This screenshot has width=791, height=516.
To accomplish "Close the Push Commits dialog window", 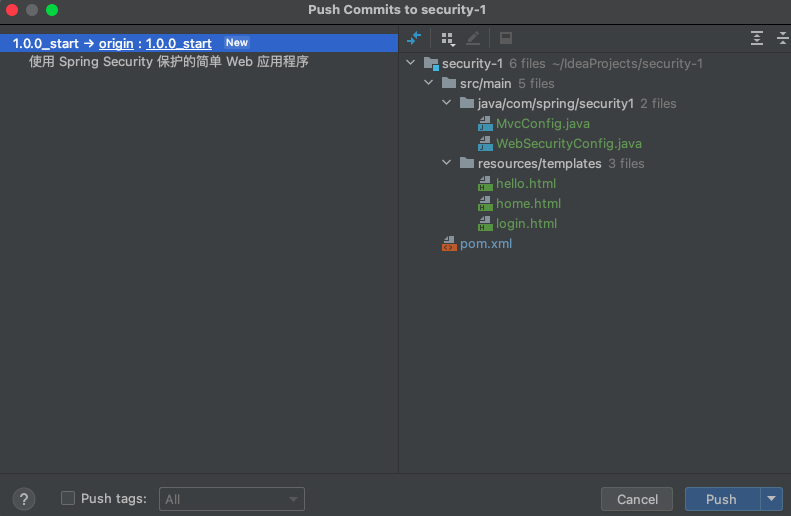I will [12, 10].
